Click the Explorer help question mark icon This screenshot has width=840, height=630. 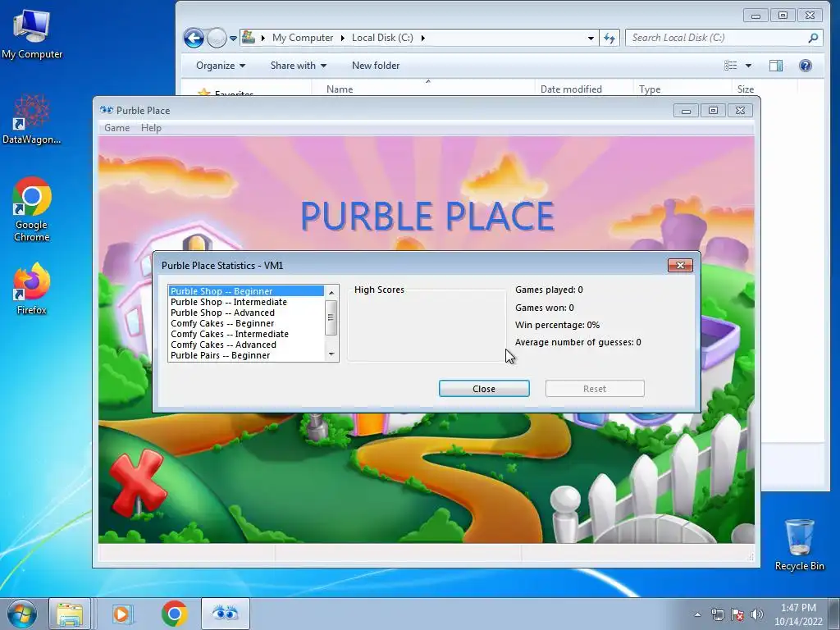tap(806, 66)
